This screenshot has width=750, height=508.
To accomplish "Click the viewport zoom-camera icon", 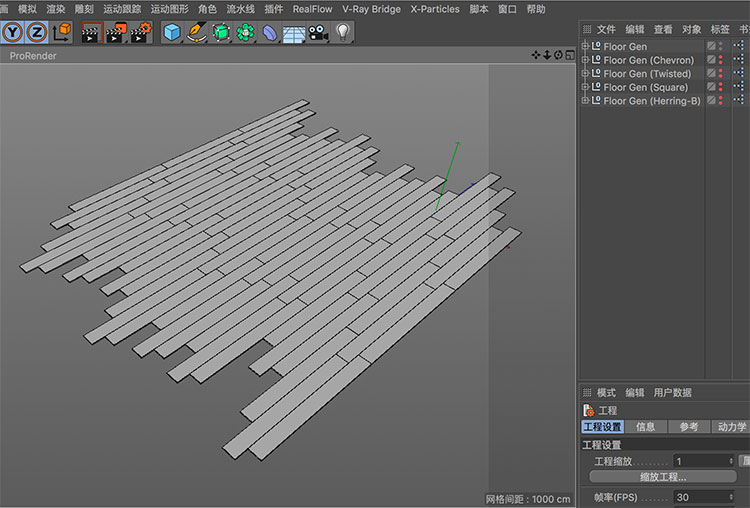I will 547,55.
